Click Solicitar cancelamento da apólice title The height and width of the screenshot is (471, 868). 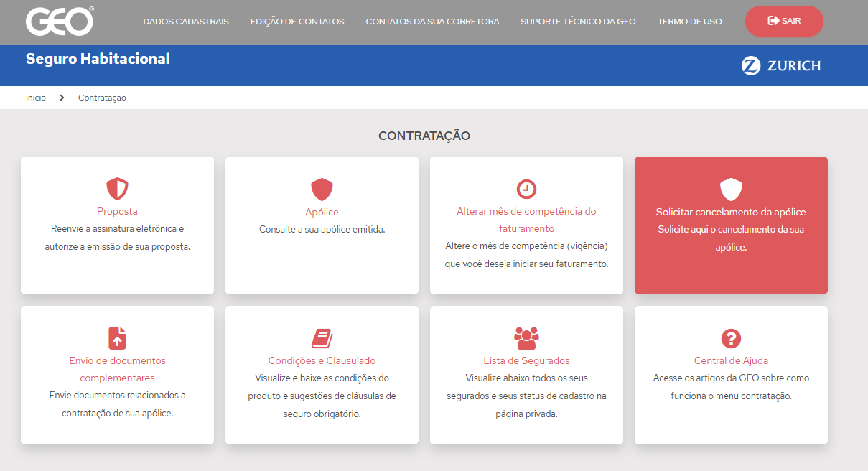(731, 212)
